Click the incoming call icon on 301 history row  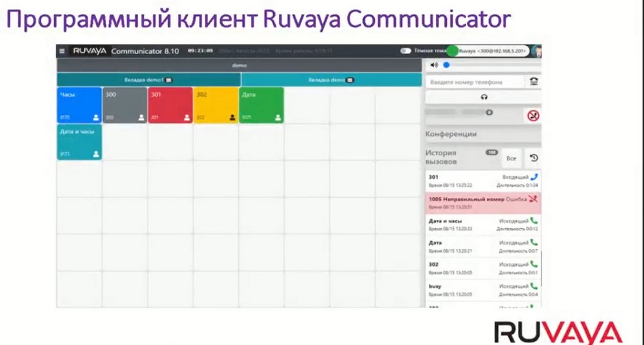534,177
